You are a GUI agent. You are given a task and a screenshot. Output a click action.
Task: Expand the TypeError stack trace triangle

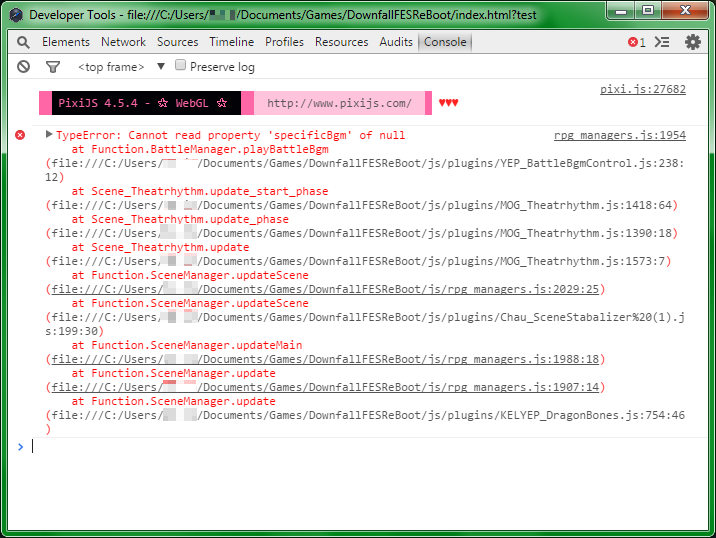pos(49,134)
